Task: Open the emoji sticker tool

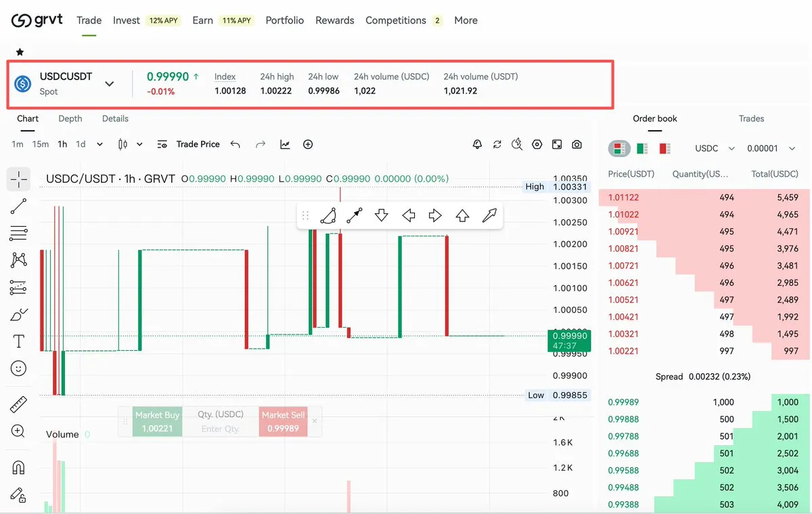Action: coord(18,368)
